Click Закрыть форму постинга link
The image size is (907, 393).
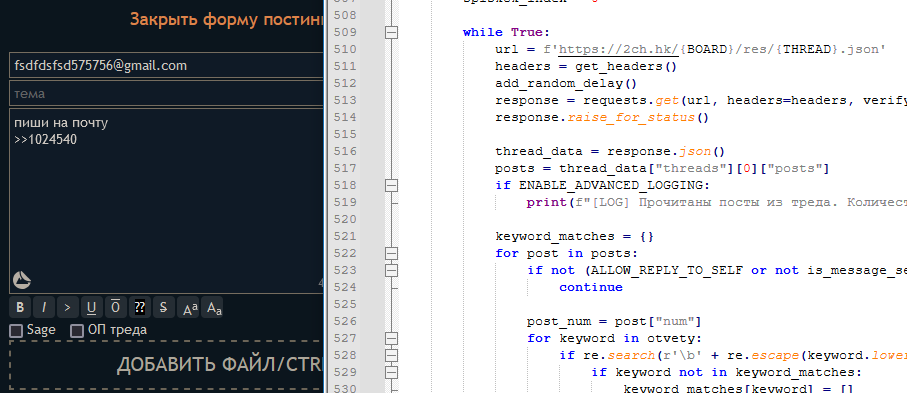227,19
